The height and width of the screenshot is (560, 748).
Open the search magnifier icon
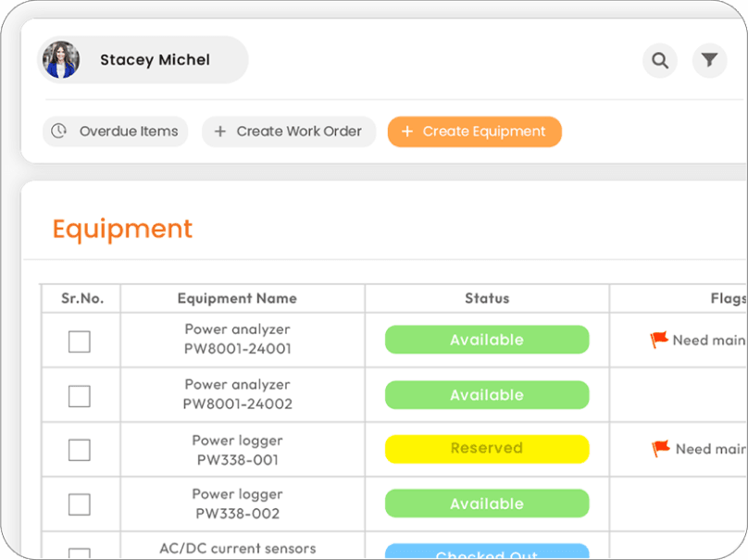[x=660, y=60]
